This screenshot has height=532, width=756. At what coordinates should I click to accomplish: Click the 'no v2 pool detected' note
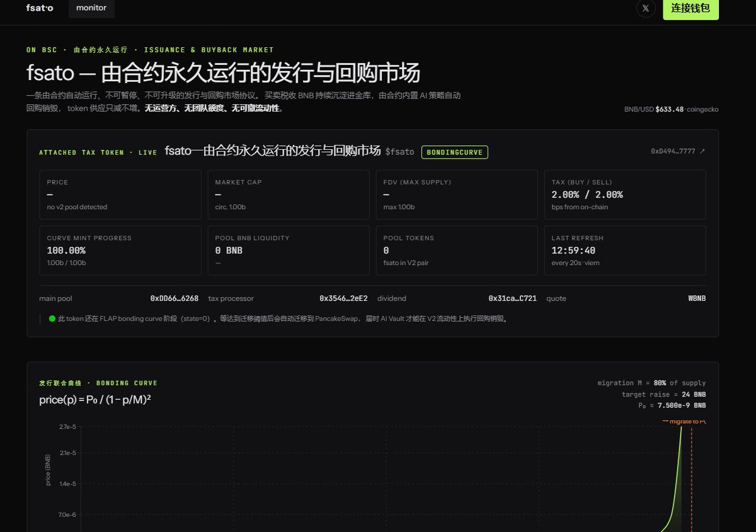click(77, 207)
